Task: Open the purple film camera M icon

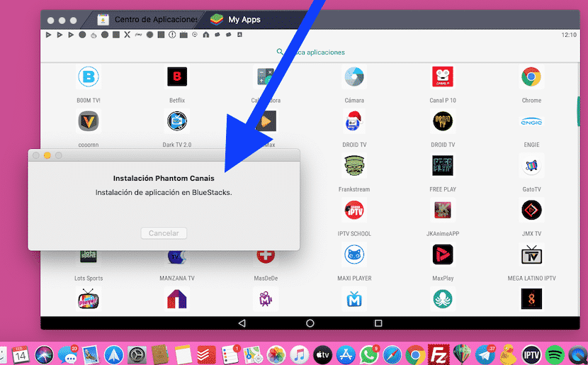Action: click(x=266, y=299)
